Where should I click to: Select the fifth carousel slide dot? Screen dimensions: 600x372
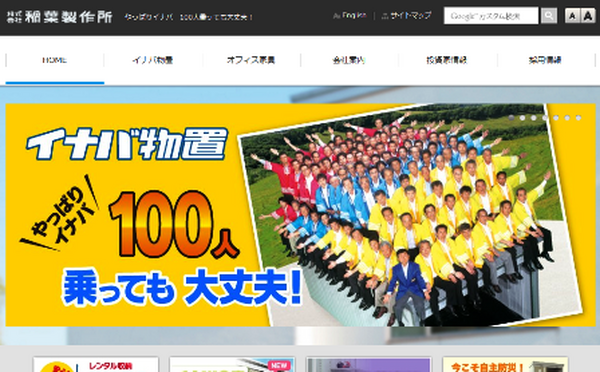[x=556, y=118]
